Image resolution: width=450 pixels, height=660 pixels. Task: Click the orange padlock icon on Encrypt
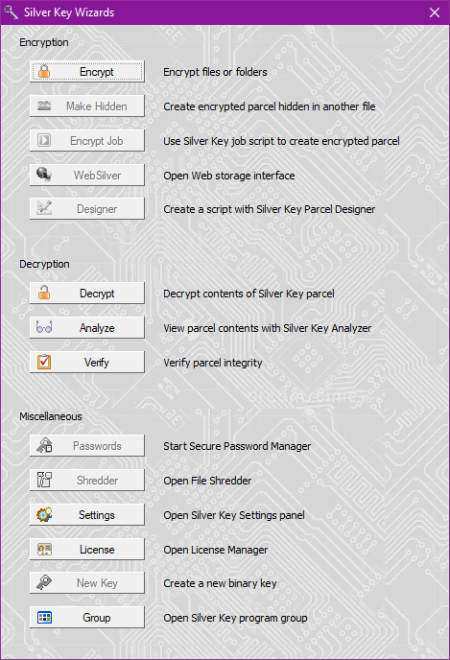44,72
